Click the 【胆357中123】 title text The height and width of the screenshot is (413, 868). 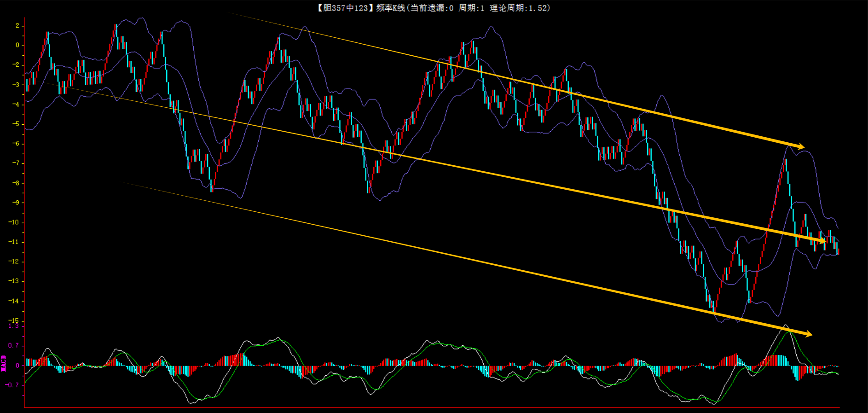coord(343,8)
